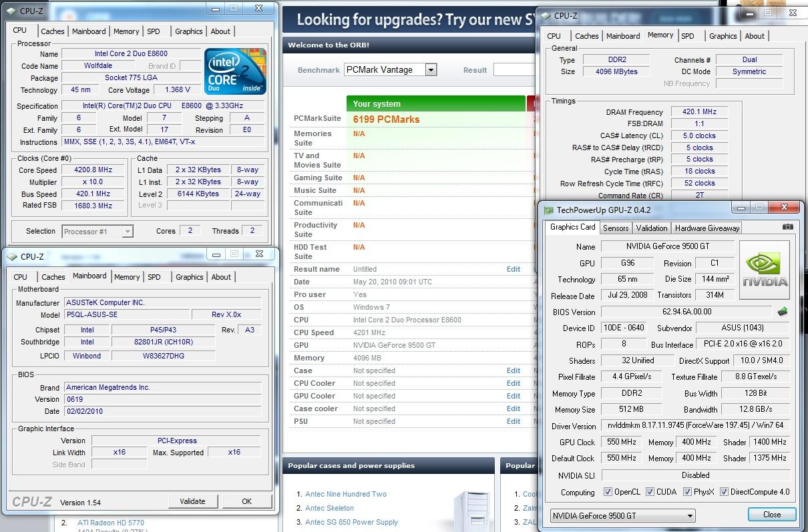Screen dimensions: 808x532
Task: Toggle the CUDA checkbox
Action: pyautogui.click(x=650, y=492)
